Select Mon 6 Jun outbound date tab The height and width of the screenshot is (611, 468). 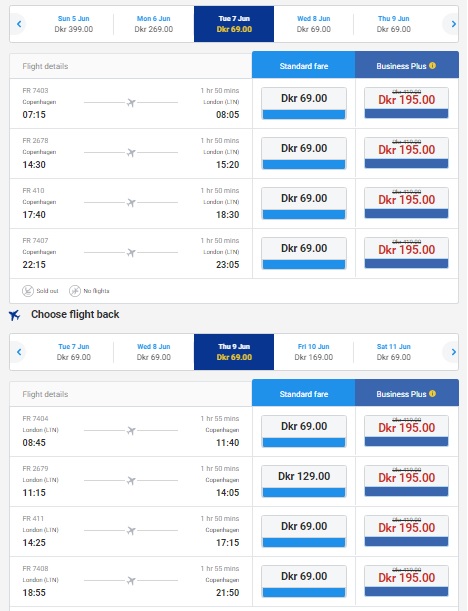pyautogui.click(x=154, y=24)
